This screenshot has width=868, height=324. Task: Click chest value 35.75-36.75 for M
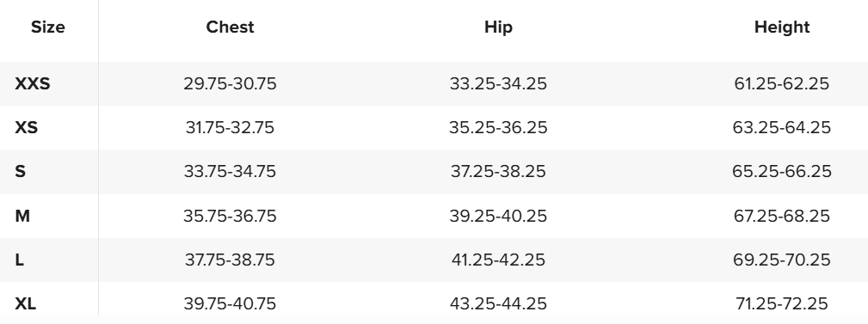click(230, 216)
